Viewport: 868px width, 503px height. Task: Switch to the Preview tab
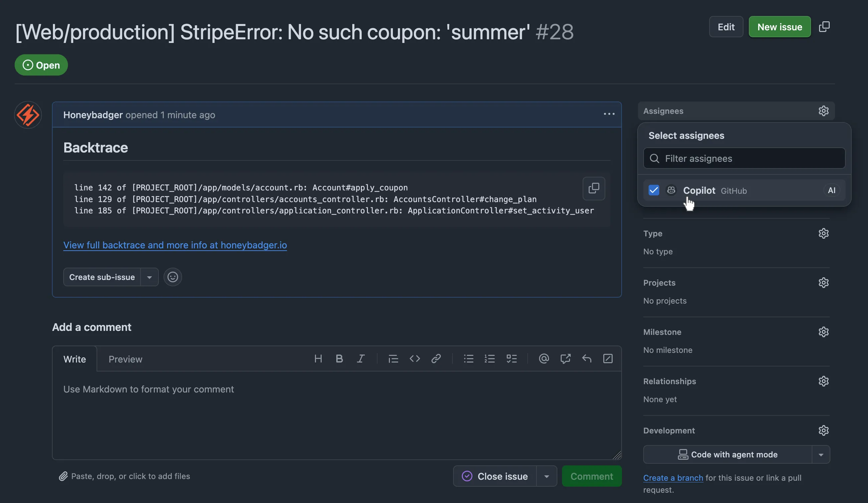click(x=126, y=359)
